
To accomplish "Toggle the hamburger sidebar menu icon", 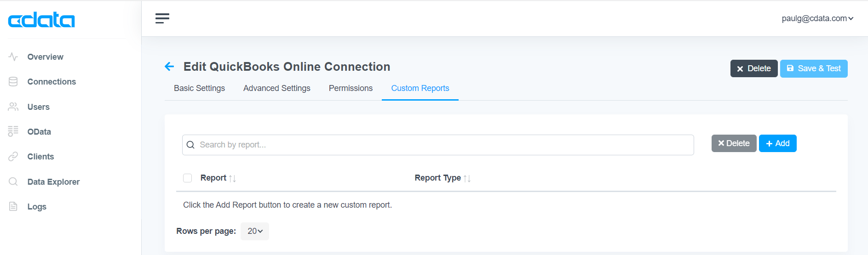I will point(162,18).
